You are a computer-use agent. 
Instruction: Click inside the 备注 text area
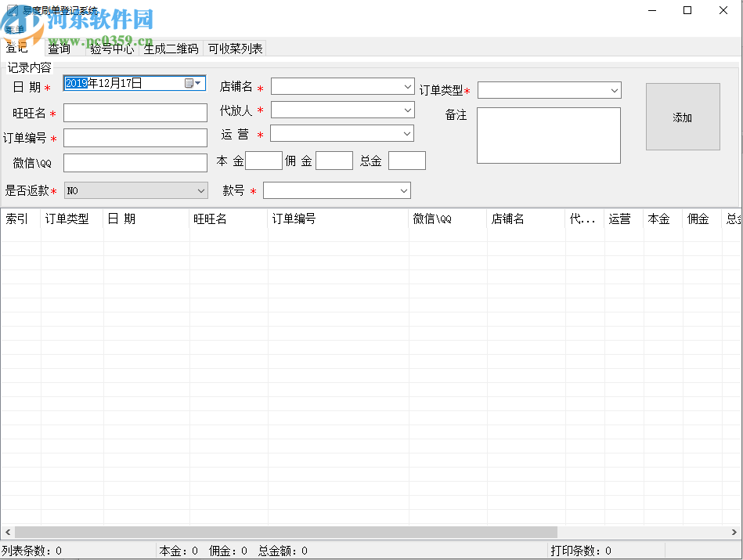(549, 135)
